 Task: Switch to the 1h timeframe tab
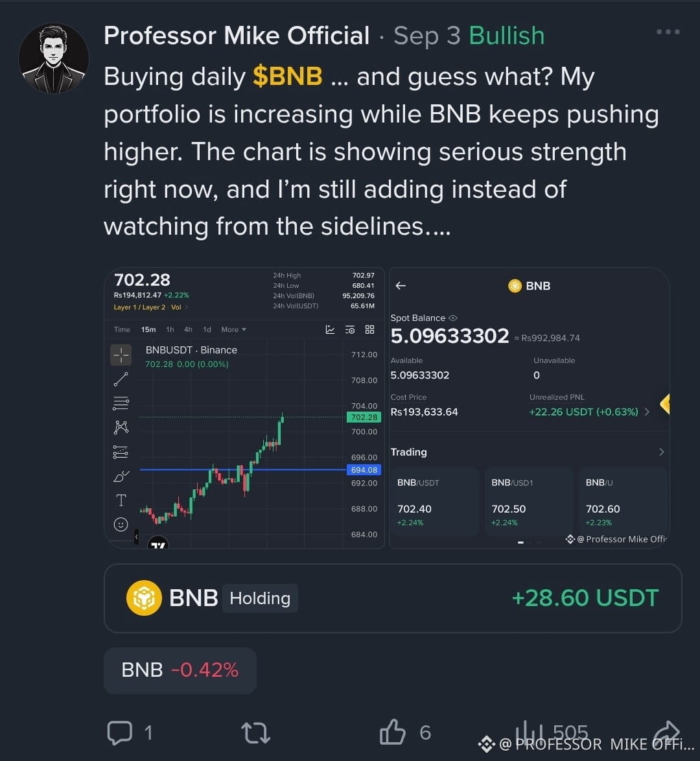tap(170, 329)
